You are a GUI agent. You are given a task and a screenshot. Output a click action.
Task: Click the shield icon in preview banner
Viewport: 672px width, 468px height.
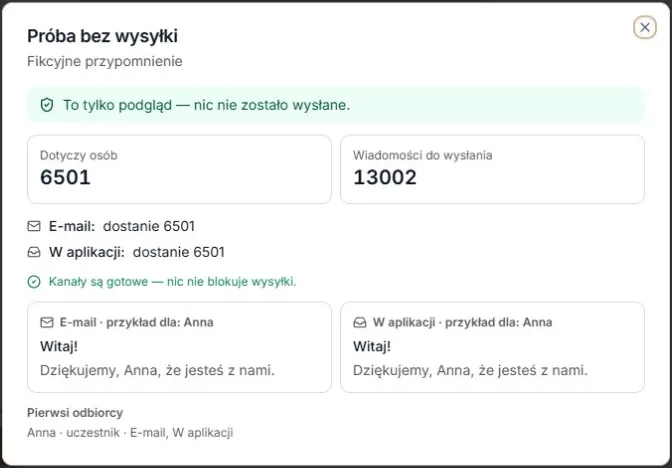coord(47,105)
